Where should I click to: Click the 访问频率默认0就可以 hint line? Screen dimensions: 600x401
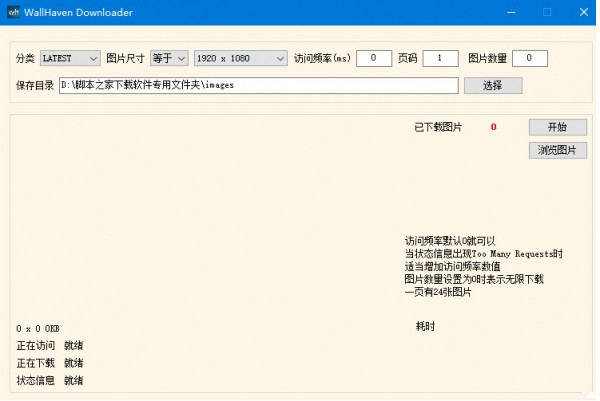click(450, 241)
